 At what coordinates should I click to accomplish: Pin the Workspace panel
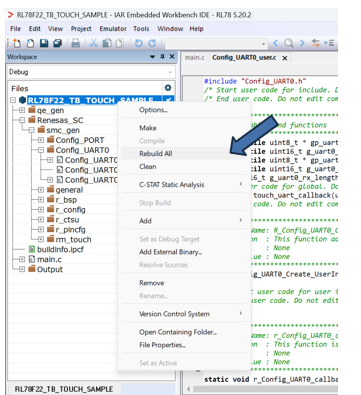point(162,57)
